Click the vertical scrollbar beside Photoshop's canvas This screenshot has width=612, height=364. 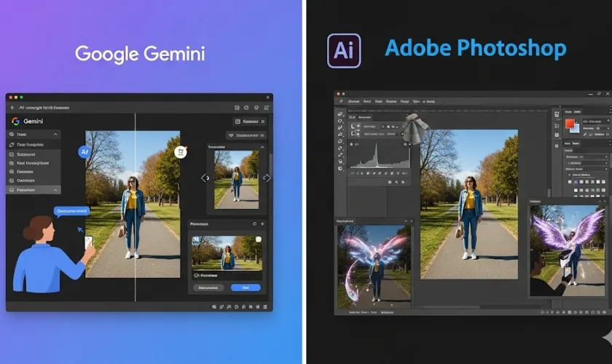click(549, 193)
